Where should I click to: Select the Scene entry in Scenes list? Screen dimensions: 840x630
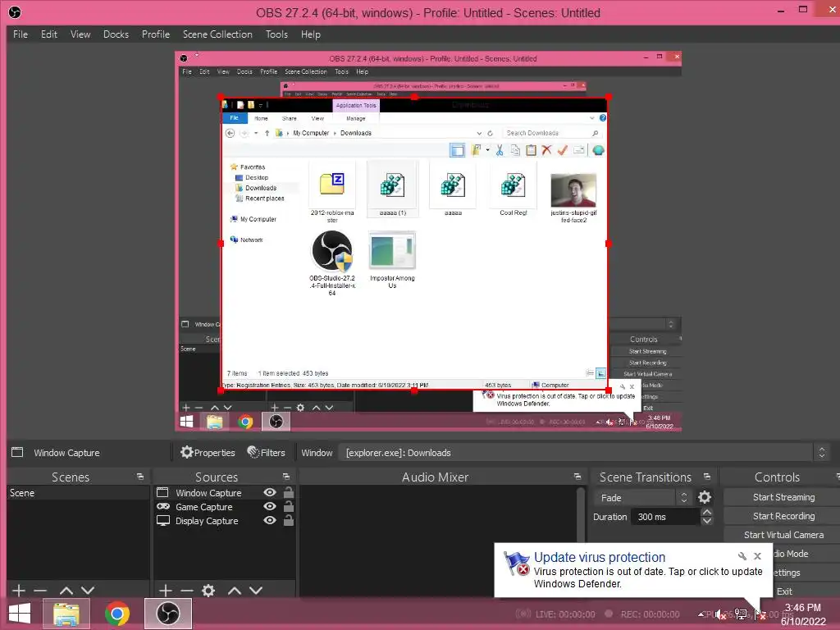click(78, 493)
